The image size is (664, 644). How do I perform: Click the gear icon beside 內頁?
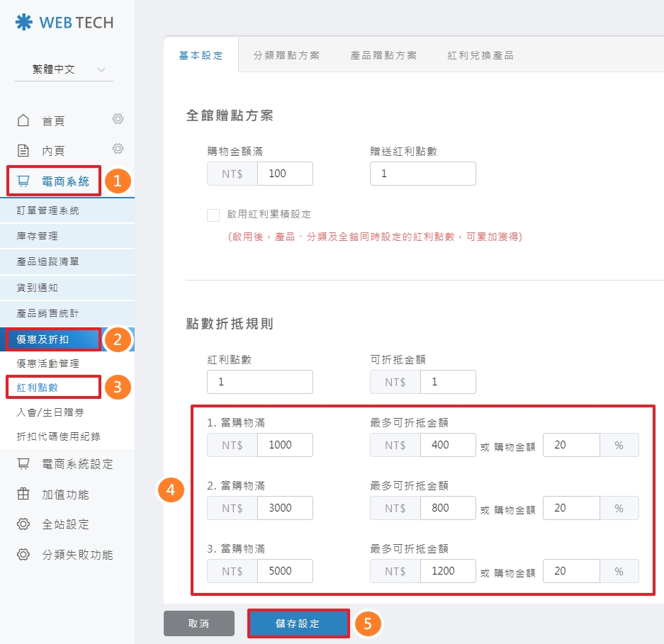click(118, 149)
